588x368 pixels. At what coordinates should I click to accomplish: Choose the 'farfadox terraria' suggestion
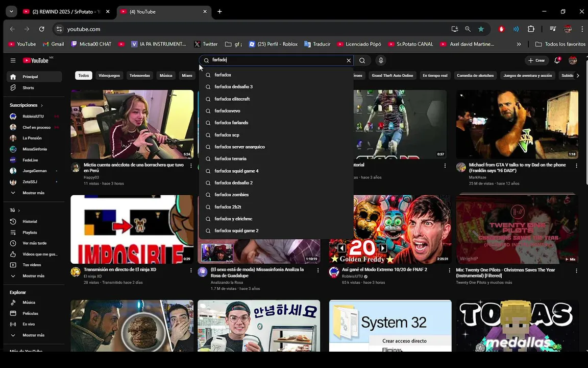276,159
